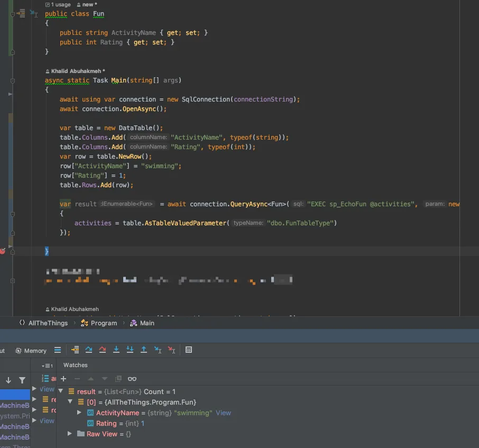
Task: Click the View link next to "swimming"
Action: pos(223,413)
